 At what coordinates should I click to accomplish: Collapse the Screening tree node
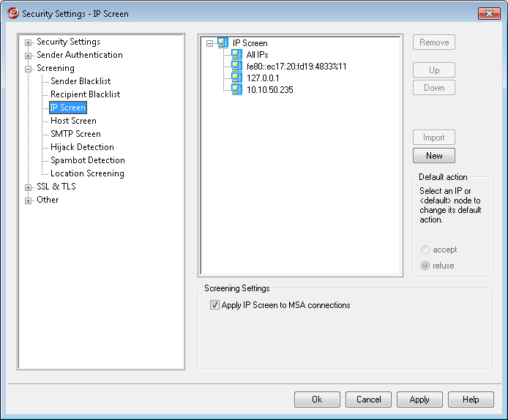tap(29, 69)
